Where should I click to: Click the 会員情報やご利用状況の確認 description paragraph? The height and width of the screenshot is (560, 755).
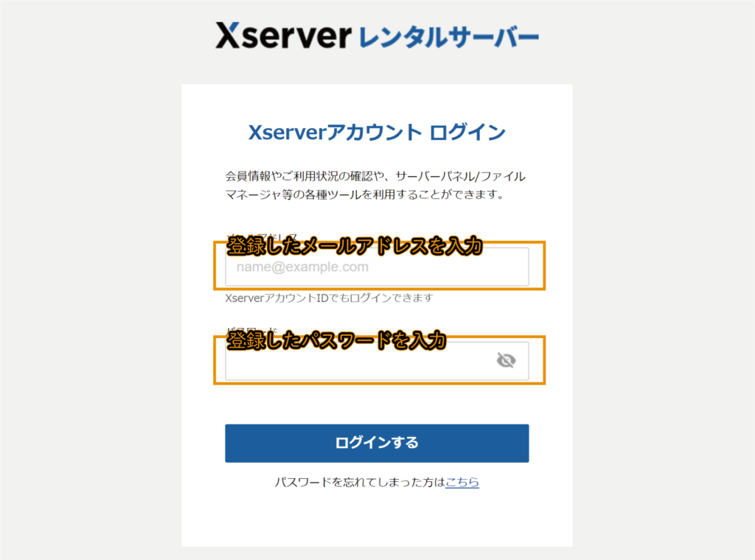click(x=375, y=185)
